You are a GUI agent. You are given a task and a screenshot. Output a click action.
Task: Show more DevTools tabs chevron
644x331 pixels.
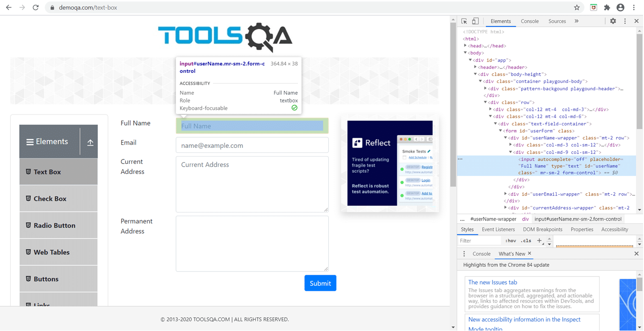click(577, 21)
